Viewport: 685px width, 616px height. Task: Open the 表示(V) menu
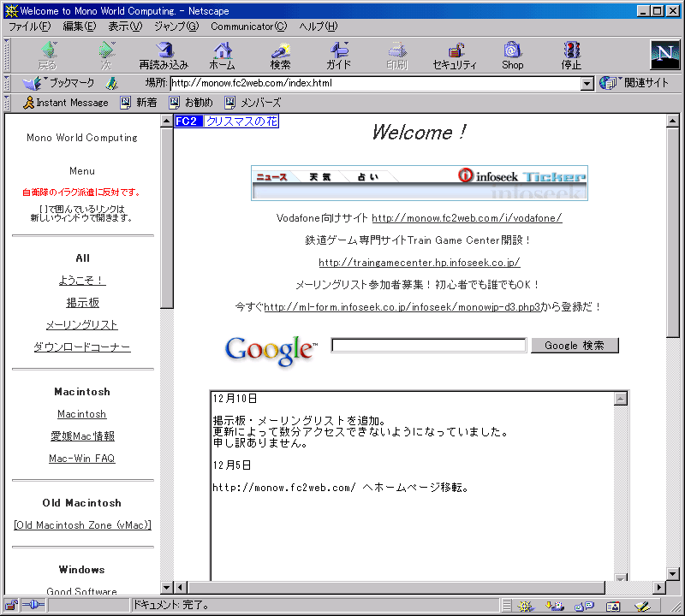click(x=125, y=27)
